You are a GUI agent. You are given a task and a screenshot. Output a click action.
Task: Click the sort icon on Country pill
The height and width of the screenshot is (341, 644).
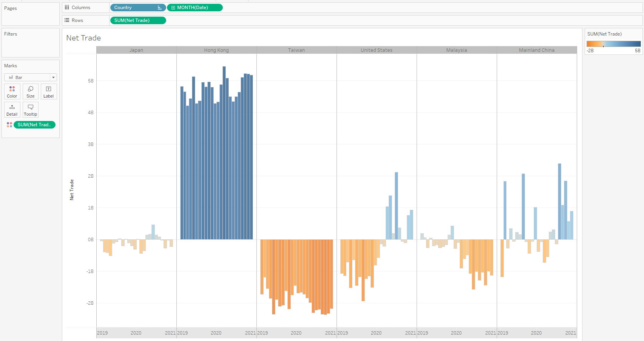click(x=159, y=8)
